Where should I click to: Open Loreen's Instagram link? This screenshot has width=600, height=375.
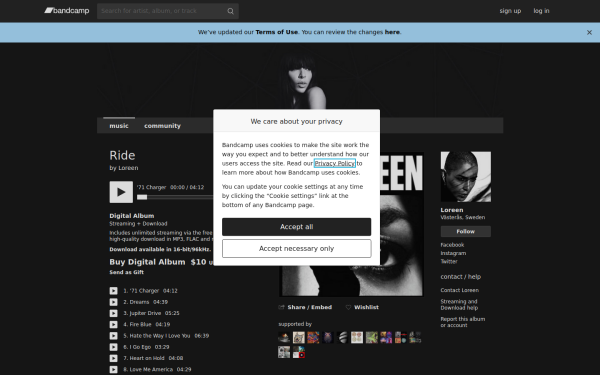point(453,253)
